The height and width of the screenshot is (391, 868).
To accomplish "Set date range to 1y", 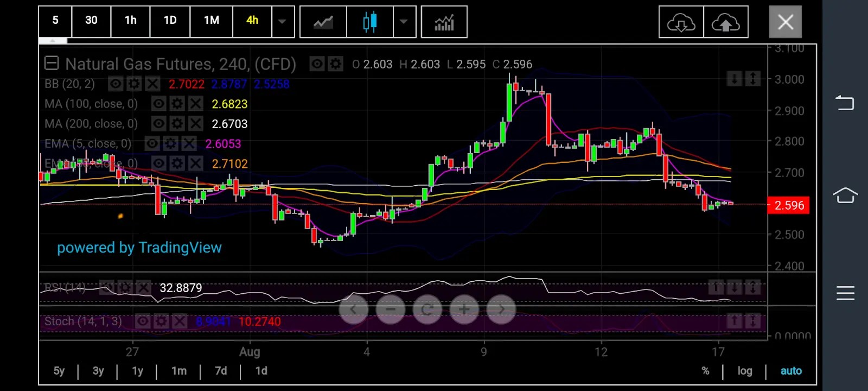I will [137, 371].
